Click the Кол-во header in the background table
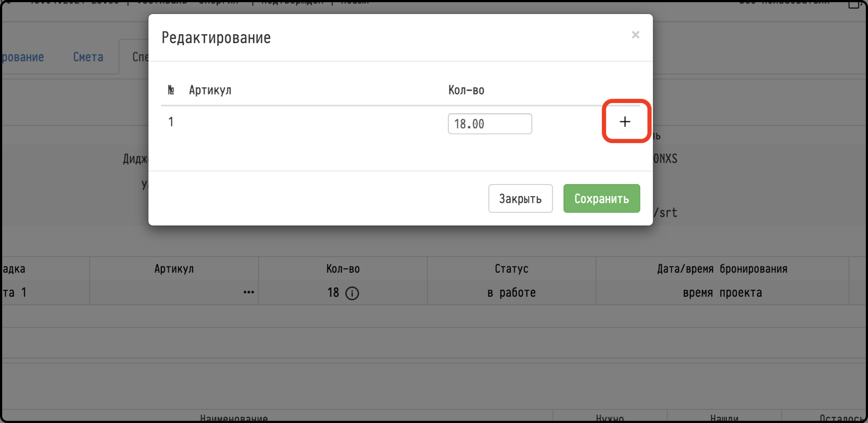The image size is (868, 423). pyautogui.click(x=343, y=269)
